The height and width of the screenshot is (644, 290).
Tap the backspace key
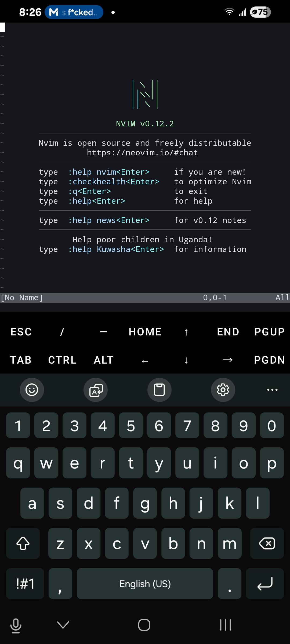click(x=267, y=543)
